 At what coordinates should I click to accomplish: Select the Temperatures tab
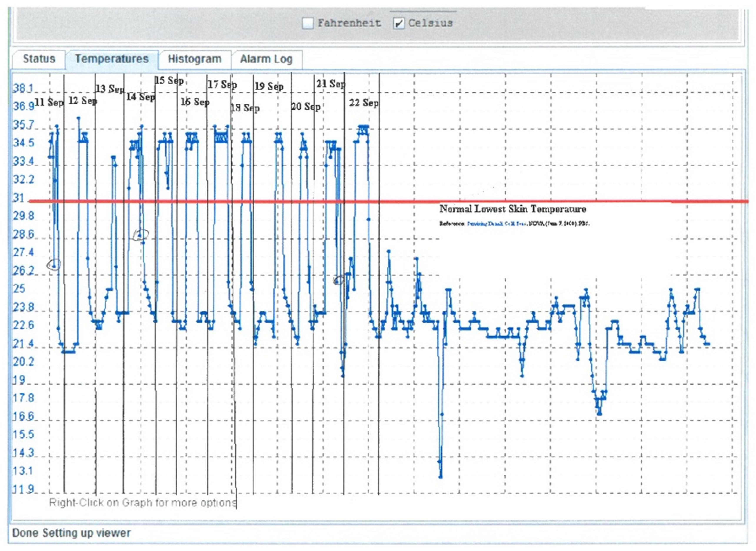point(112,59)
